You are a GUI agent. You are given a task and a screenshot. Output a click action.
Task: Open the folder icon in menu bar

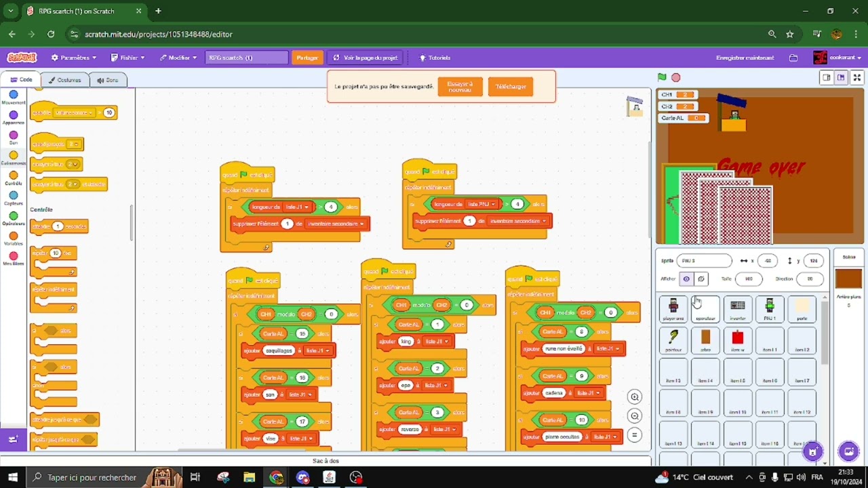coord(793,58)
